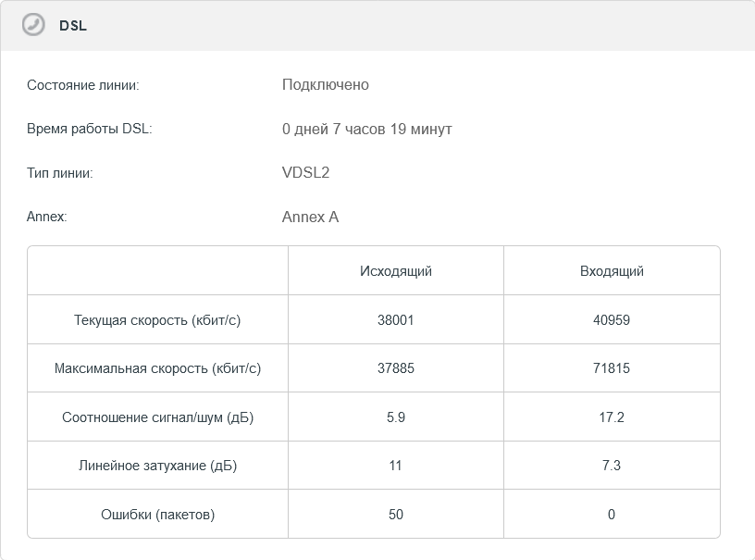
Task: Click the 'Максимальная скорость (кбит/с)' row label
Action: (157, 368)
